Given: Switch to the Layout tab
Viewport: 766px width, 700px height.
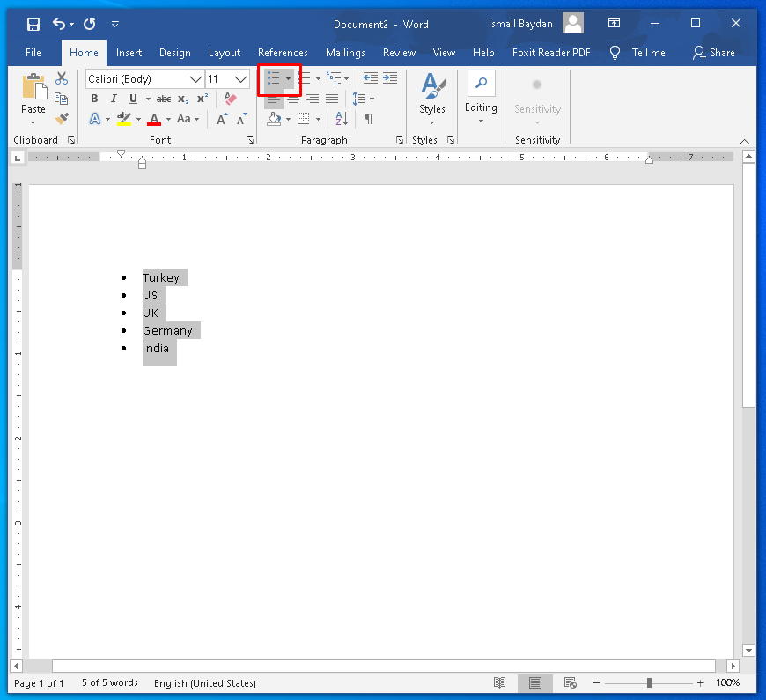Looking at the screenshot, I should click(x=225, y=53).
